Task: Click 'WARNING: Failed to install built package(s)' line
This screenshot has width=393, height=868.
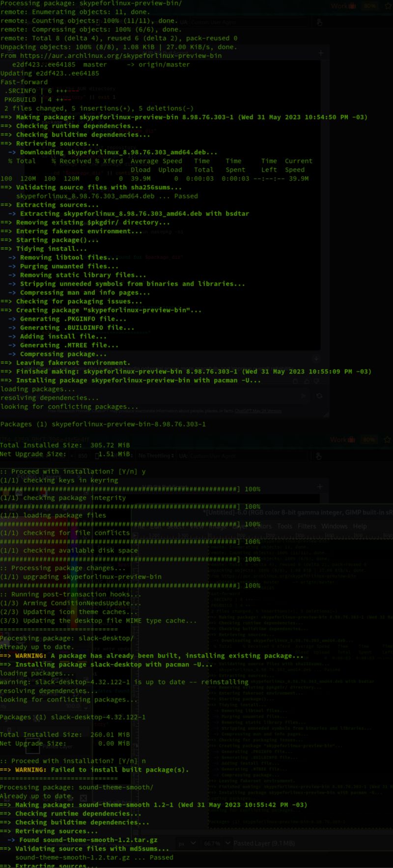Action: (x=94, y=770)
